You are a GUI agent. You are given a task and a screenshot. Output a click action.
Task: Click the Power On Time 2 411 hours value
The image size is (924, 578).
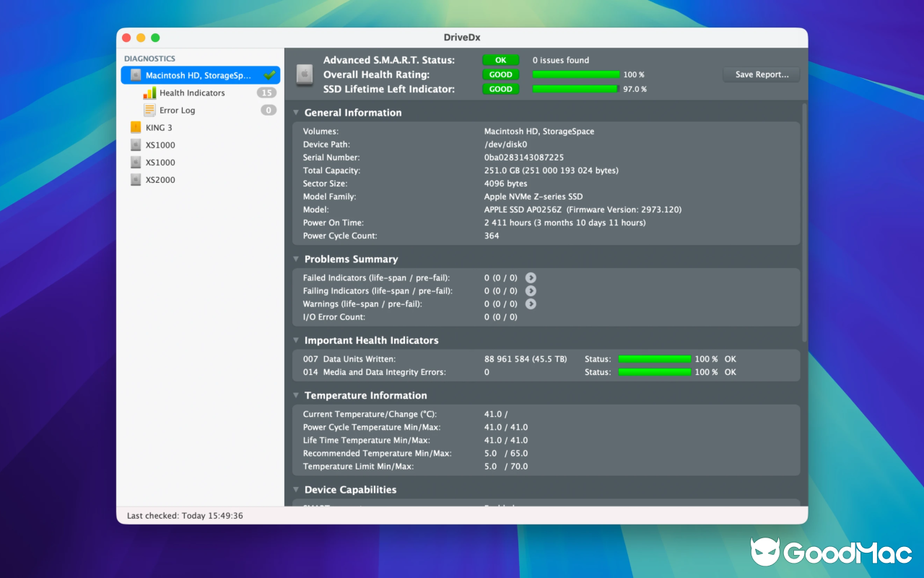point(565,223)
